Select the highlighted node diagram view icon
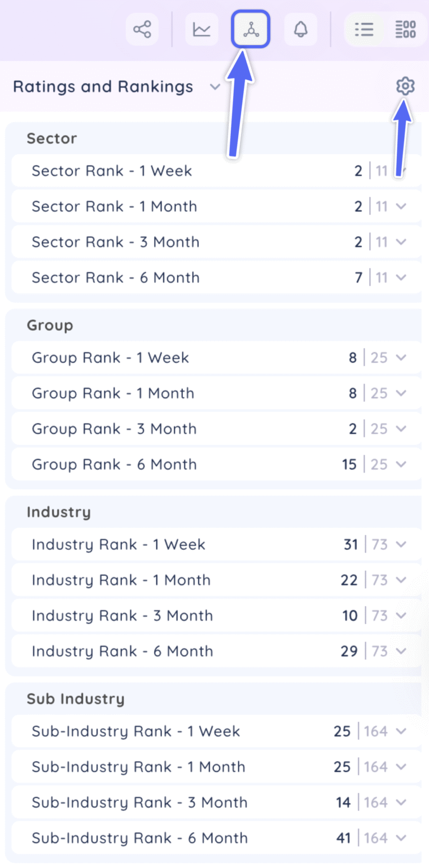Screen dimensions: 429x868 pos(251,29)
